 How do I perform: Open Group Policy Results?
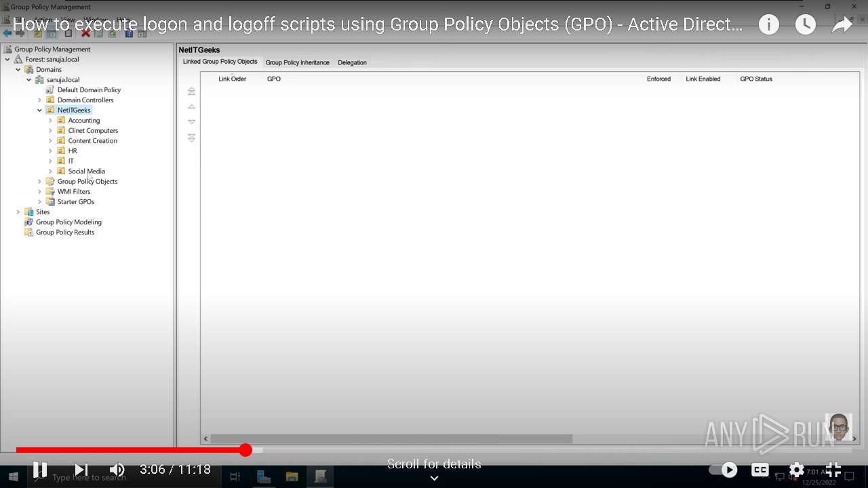tap(65, 232)
